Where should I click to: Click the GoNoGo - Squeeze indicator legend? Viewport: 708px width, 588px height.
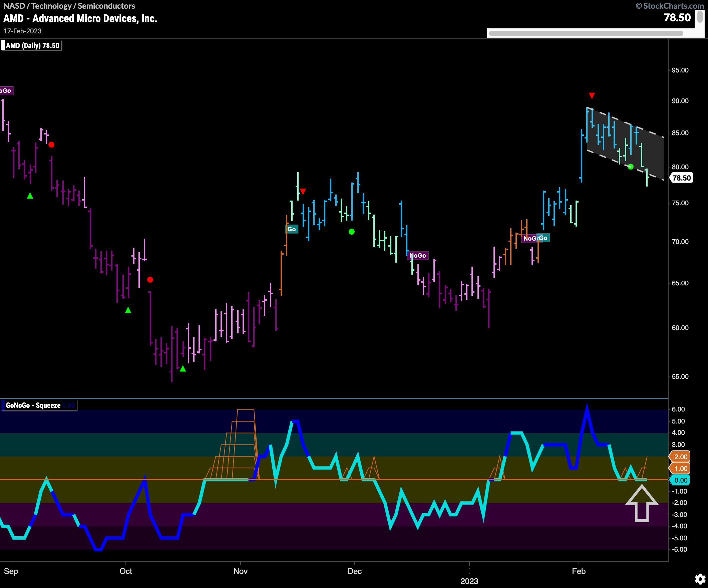[x=39, y=405]
